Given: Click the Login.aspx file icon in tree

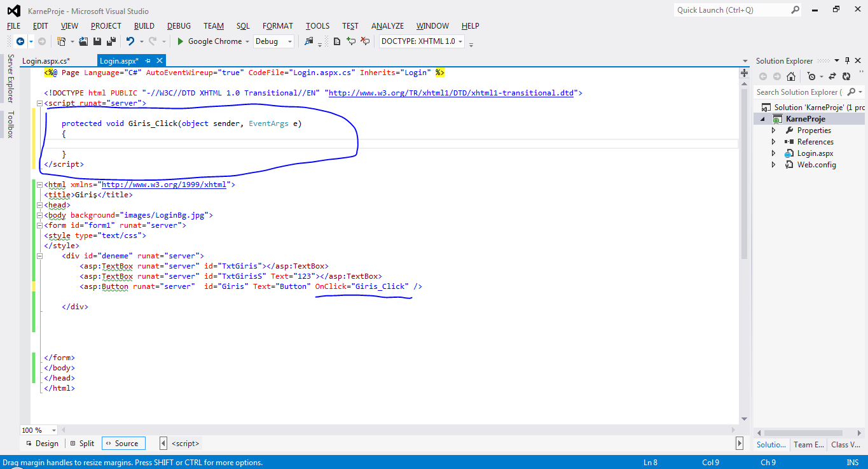Looking at the screenshot, I should point(789,153).
